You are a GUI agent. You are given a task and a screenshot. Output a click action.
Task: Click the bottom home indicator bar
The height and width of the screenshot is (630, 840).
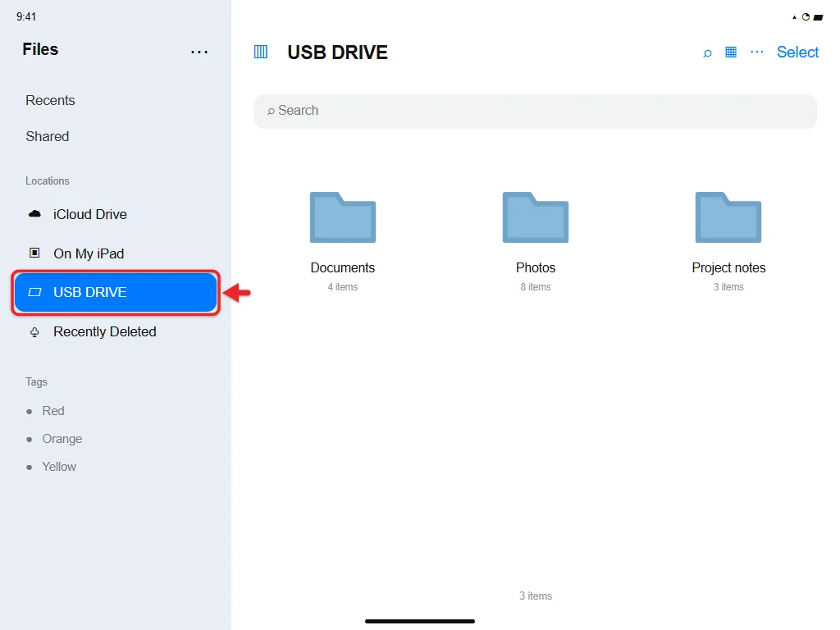pos(420,622)
